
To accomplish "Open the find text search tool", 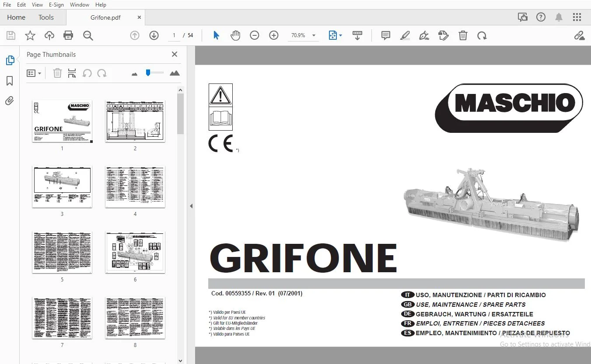I will 88,35.
